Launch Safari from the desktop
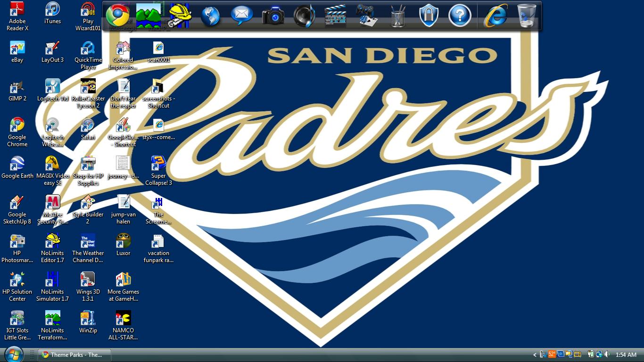The image size is (644, 362). tap(88, 129)
